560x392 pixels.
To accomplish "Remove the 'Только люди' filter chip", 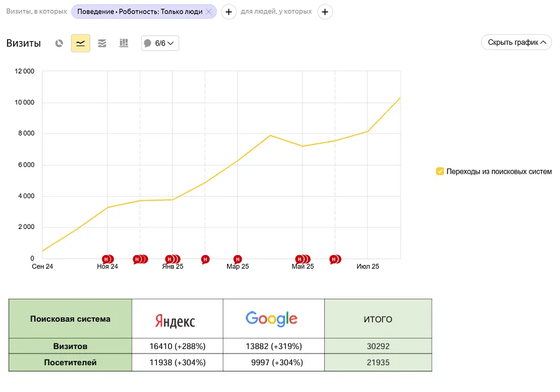I will (x=208, y=12).
